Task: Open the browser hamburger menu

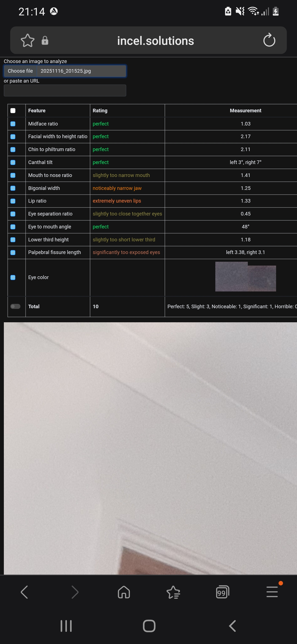Action: [x=272, y=592]
